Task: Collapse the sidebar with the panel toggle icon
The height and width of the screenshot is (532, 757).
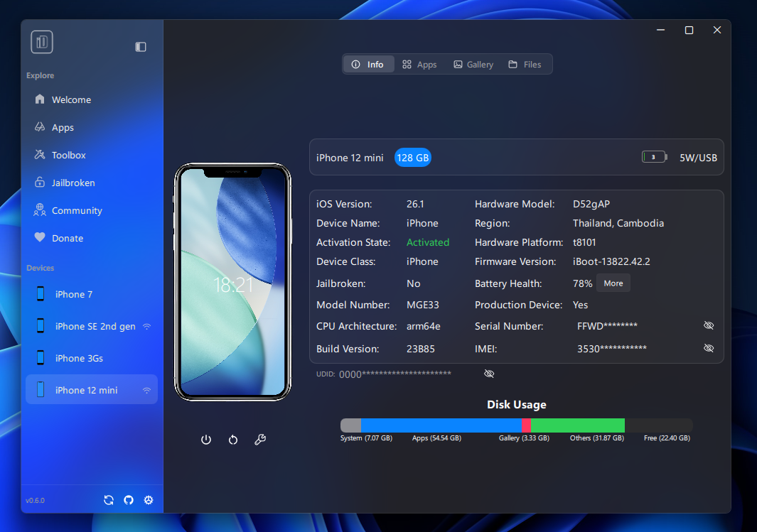Action: point(141,47)
